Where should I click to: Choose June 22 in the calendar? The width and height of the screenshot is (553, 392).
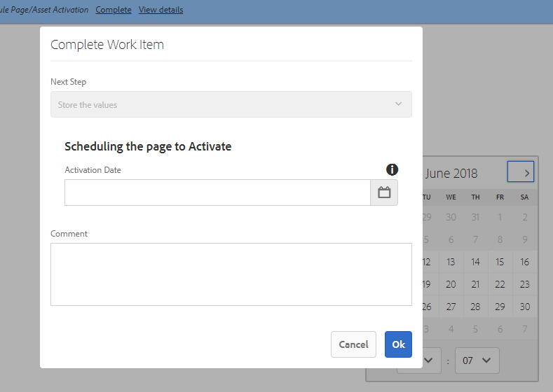[500, 284]
